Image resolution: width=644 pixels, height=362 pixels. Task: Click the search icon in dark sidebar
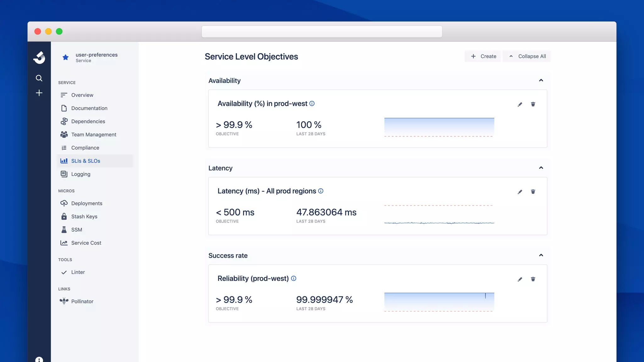click(x=39, y=78)
